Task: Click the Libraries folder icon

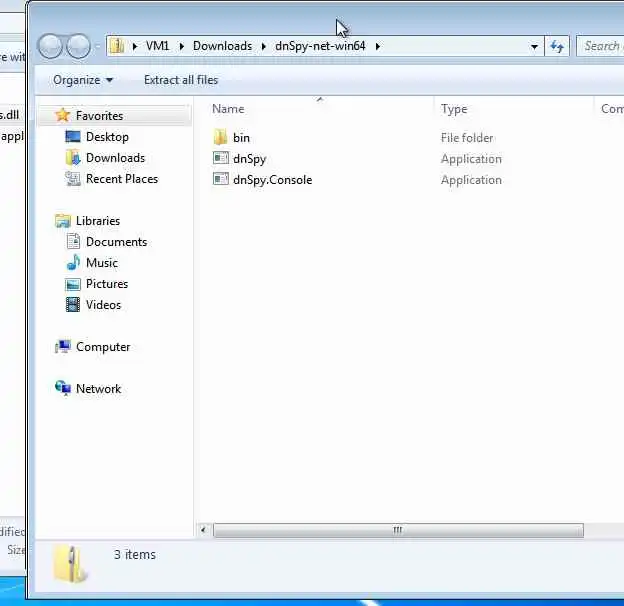Action: pos(63,220)
